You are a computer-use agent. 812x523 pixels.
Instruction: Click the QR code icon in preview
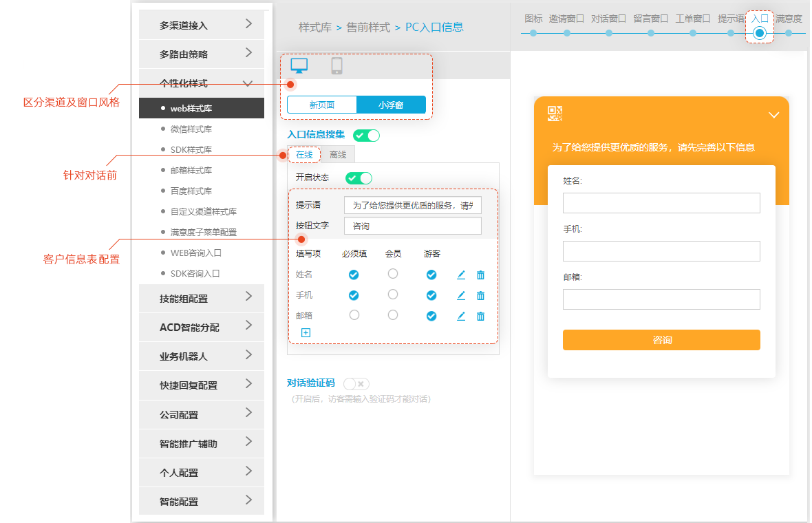pyautogui.click(x=555, y=114)
